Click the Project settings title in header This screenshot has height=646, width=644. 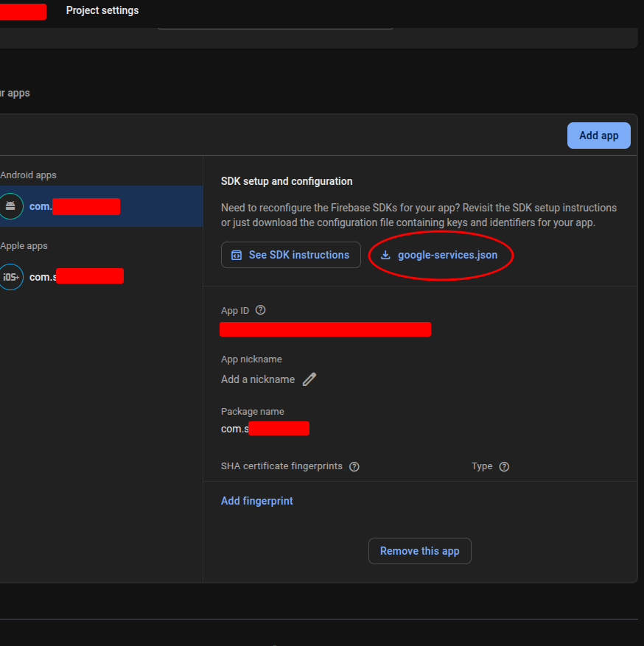[x=102, y=10]
